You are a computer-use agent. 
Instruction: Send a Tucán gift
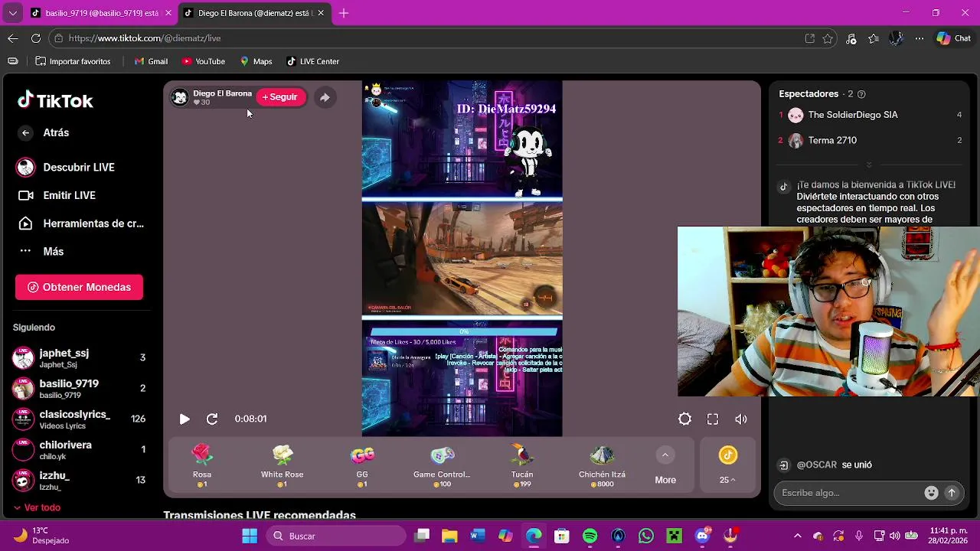[522, 465]
